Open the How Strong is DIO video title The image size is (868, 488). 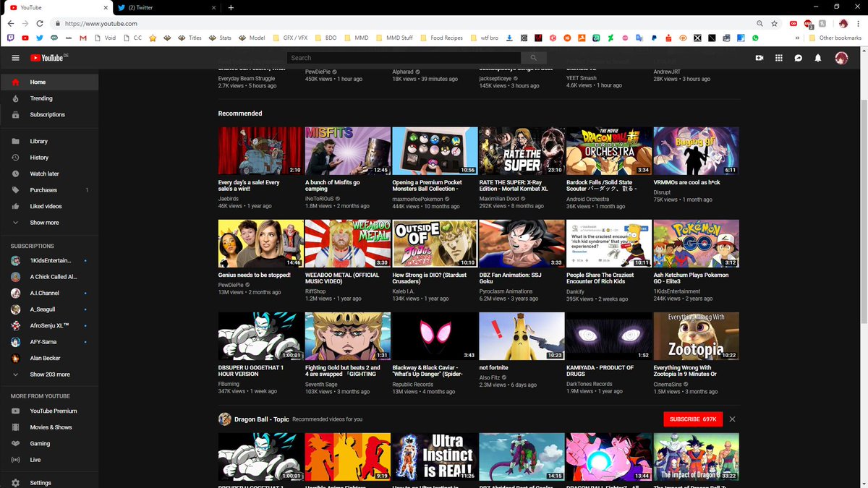click(x=431, y=279)
